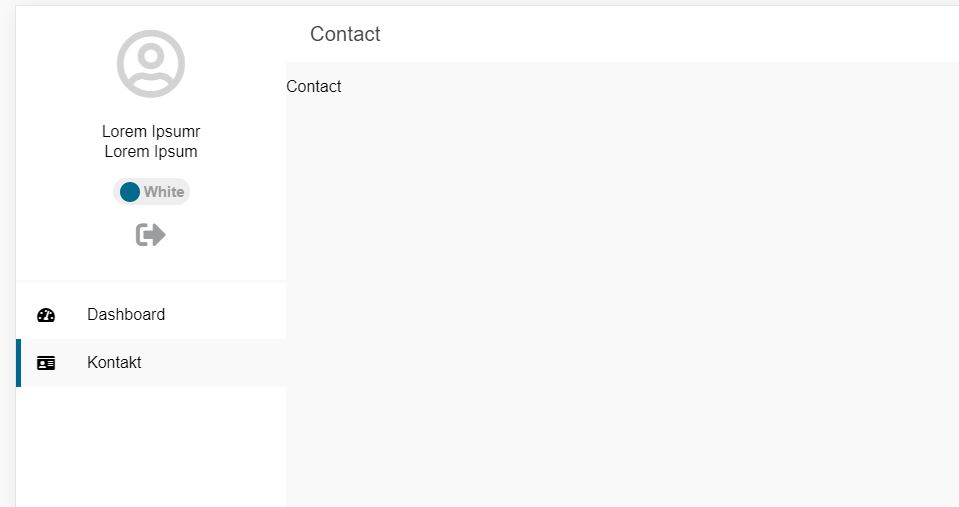Click the Dashboard speedometer icon
This screenshot has height=507, width=959.
point(46,315)
